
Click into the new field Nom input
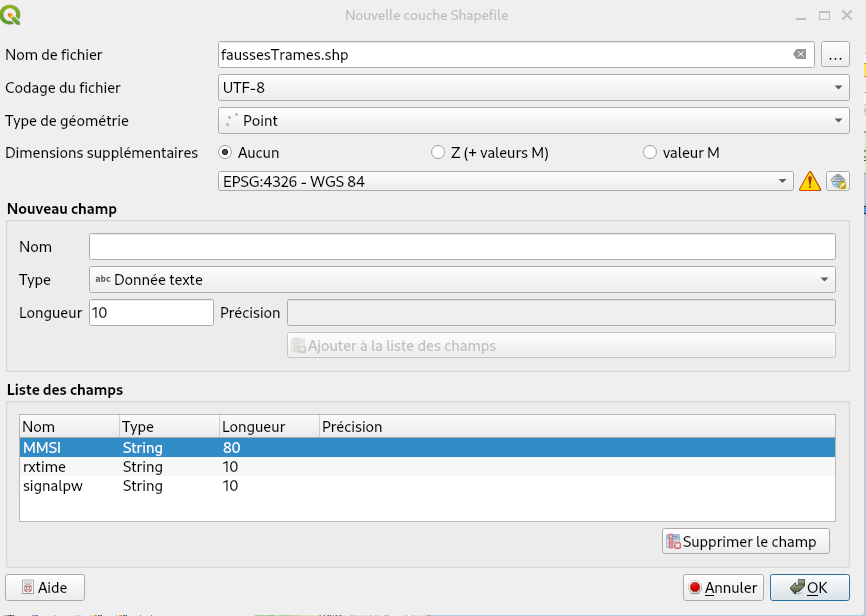point(461,247)
